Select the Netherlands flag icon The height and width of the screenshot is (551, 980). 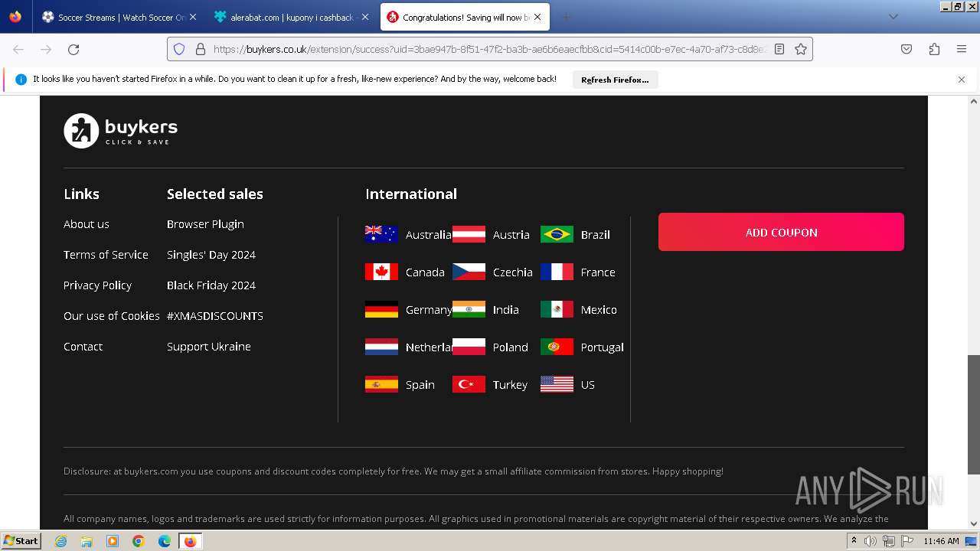click(381, 347)
